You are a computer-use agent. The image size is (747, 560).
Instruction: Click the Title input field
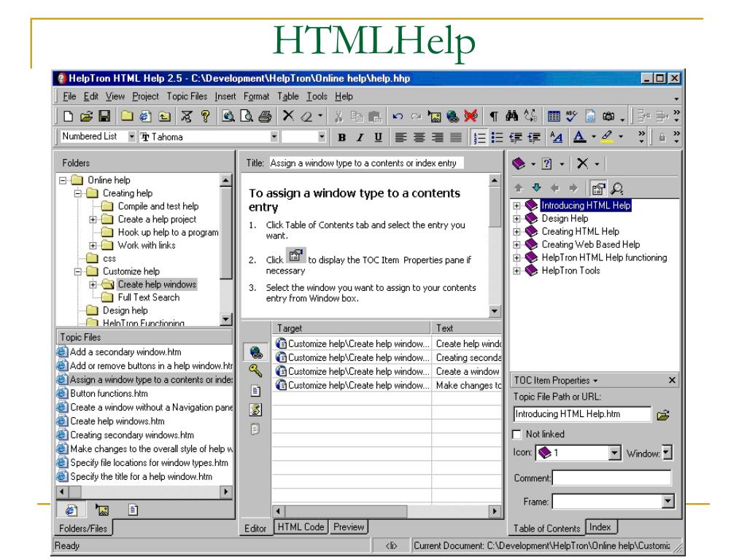point(366,163)
